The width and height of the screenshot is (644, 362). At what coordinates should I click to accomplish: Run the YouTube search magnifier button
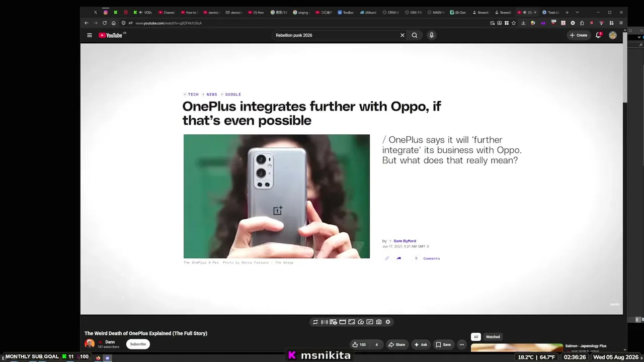(x=415, y=35)
